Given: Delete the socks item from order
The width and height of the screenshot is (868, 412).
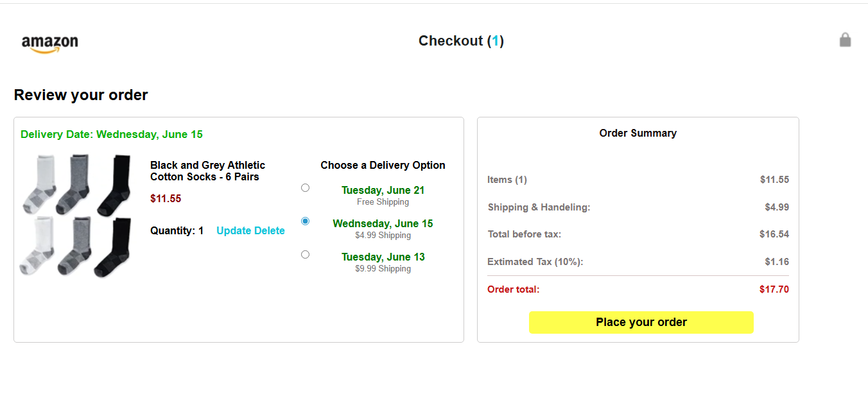Looking at the screenshot, I should coord(270,231).
